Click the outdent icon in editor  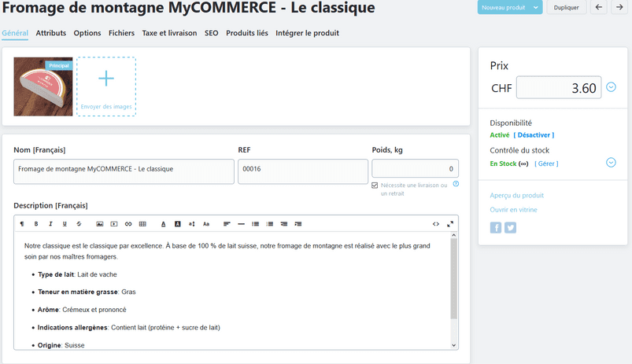pos(284,224)
